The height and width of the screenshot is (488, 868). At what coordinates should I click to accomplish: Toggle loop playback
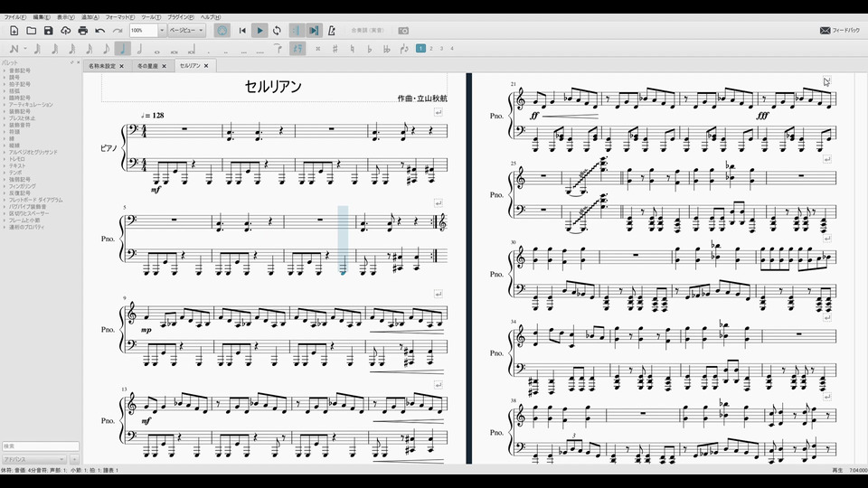click(277, 31)
